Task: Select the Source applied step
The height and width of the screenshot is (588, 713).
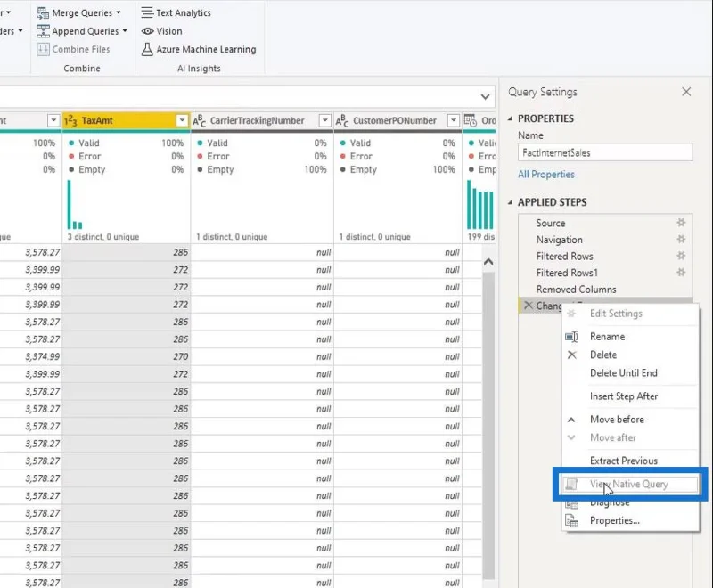Action: [551, 223]
